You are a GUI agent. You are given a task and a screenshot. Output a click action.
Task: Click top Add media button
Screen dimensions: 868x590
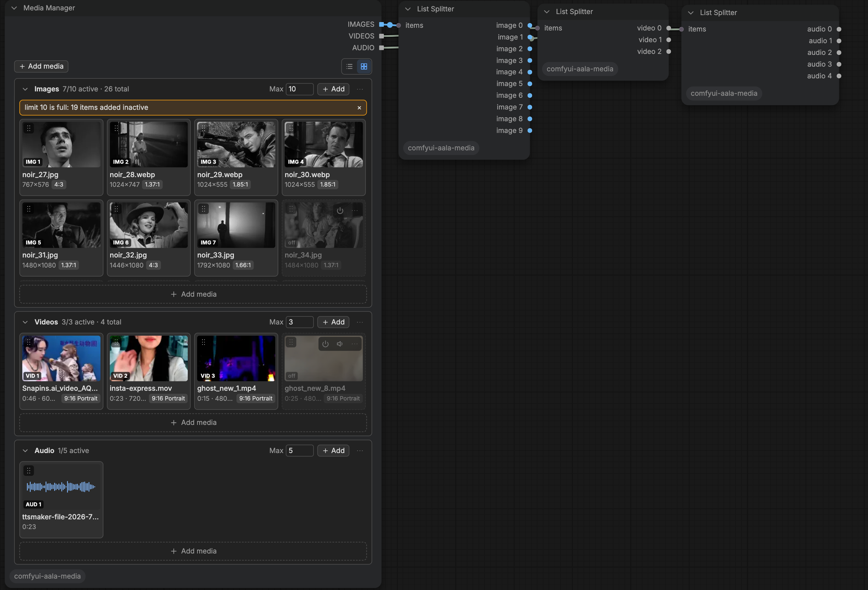[x=41, y=66]
